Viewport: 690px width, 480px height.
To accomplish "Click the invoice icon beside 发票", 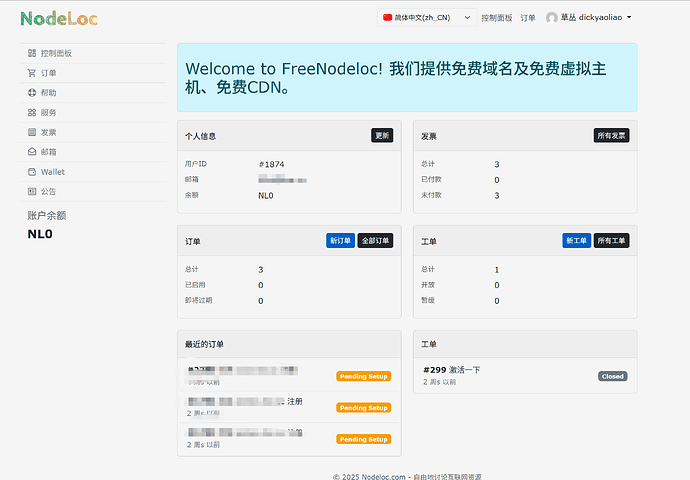I will coord(32,132).
